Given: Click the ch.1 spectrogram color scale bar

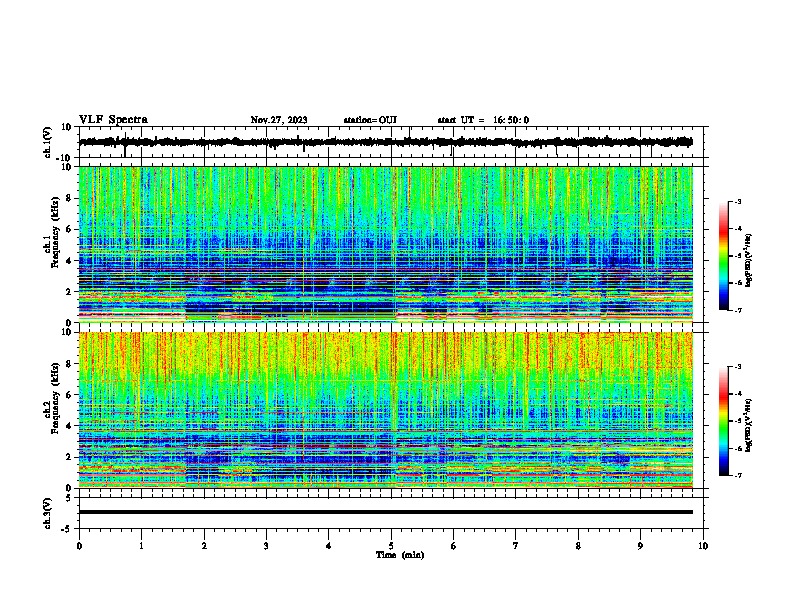Looking at the screenshot, I should [723, 256].
